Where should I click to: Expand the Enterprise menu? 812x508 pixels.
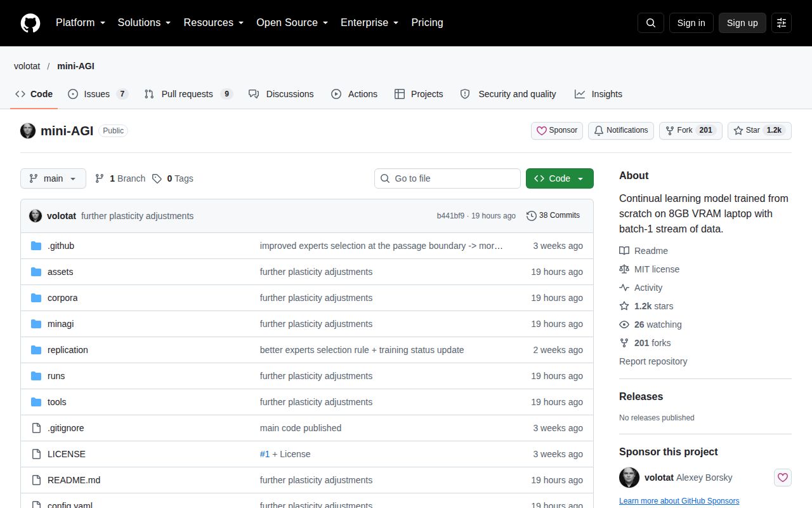click(x=369, y=23)
